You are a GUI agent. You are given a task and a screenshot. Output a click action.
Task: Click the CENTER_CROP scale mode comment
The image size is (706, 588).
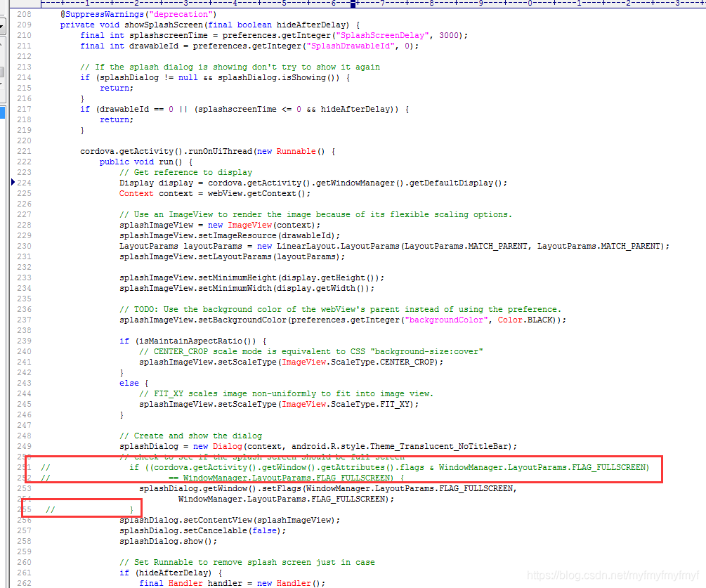[x=310, y=352]
